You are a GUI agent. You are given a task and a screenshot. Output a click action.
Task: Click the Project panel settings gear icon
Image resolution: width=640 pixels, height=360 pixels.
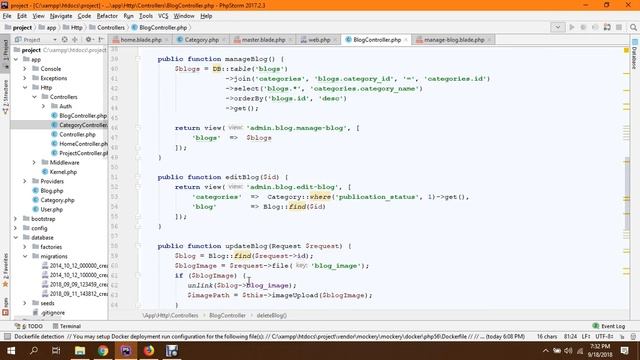pos(88,40)
